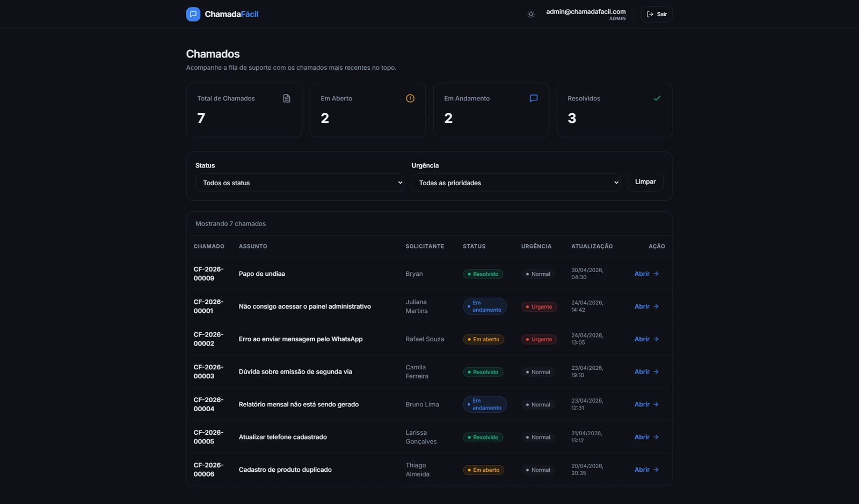Click the document icon in Total de Chamados card
859x504 pixels.
[x=287, y=98]
